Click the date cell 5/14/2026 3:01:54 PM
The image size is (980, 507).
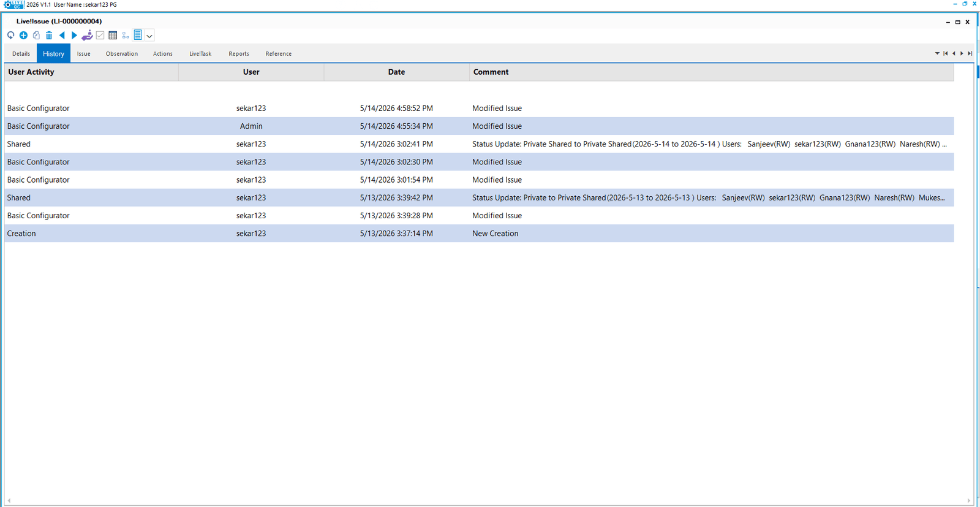pos(396,180)
